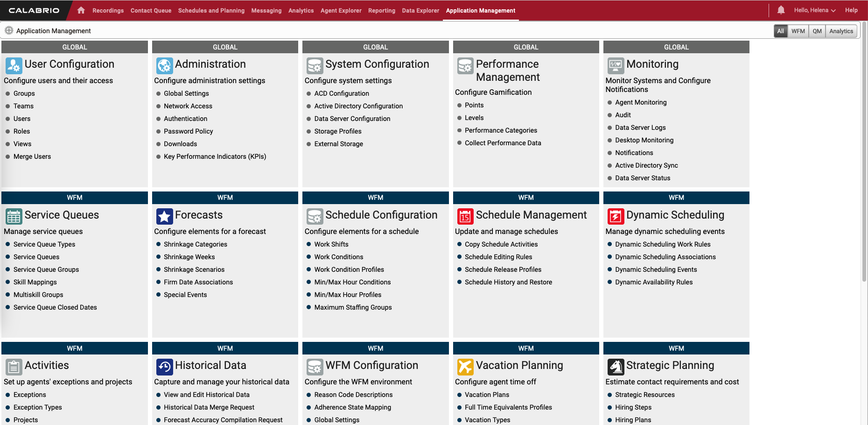Filter modules by QM toggle
This screenshot has height=425, width=868.
tap(817, 31)
